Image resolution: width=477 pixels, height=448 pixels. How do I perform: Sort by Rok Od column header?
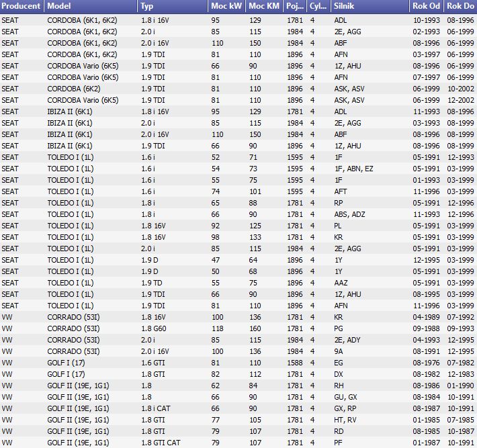pyautogui.click(x=426, y=6)
